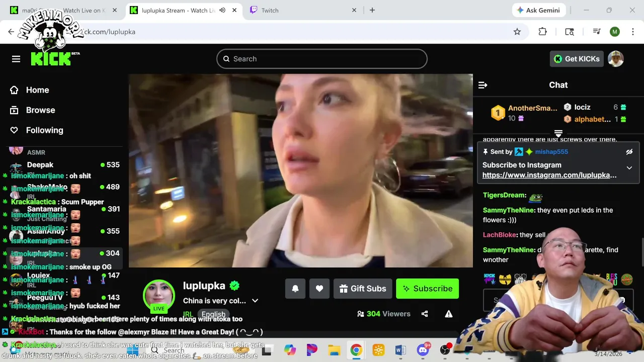Click TigersDream username in chat

click(x=504, y=195)
